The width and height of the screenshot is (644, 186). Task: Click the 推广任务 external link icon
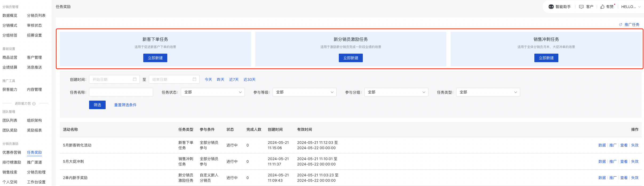(x=621, y=25)
